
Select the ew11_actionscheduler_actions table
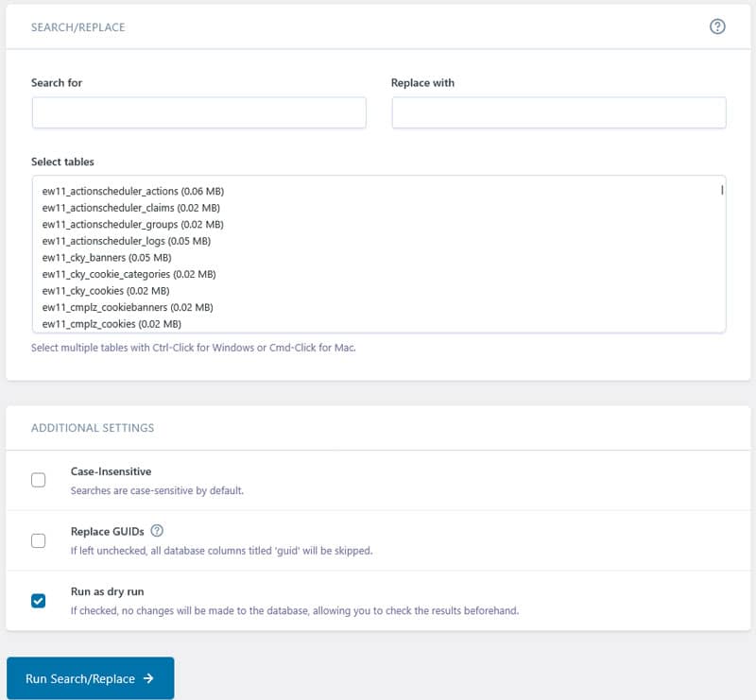137,190
